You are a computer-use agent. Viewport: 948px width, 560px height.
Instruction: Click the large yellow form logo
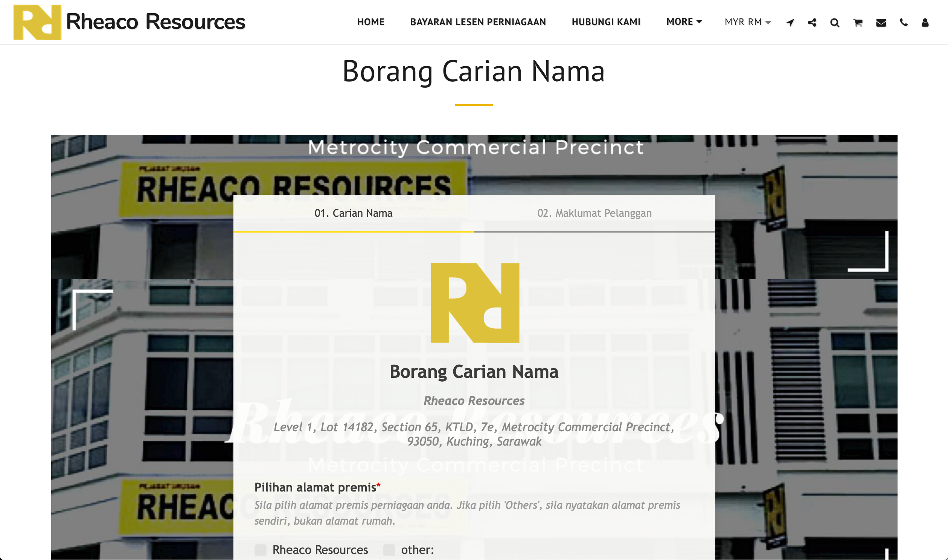point(474,303)
